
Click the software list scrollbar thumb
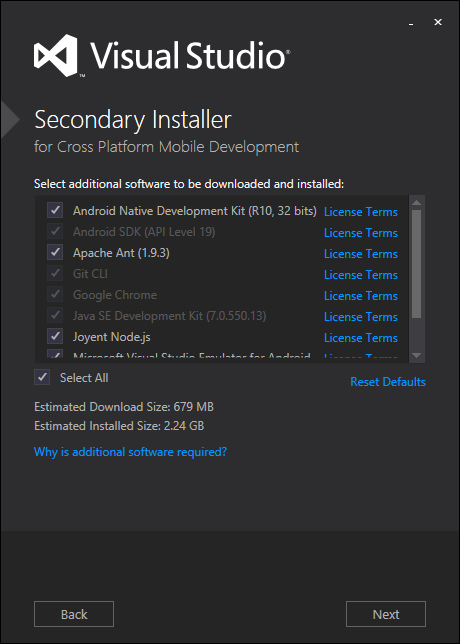click(x=416, y=264)
